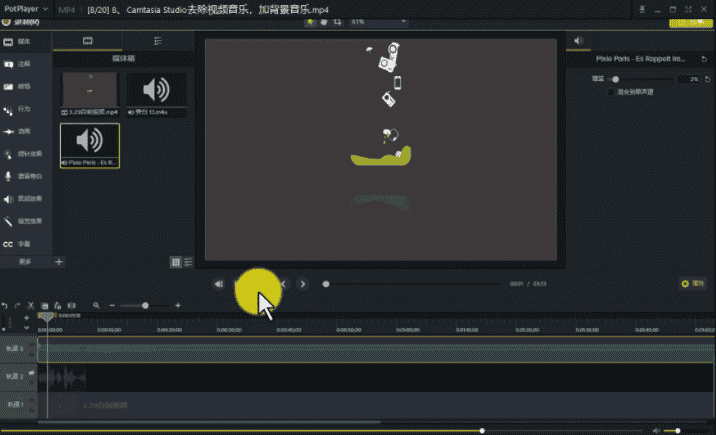Screen dimensions: 716x435
Task: Switch media bin to list view
Action: 188,262
